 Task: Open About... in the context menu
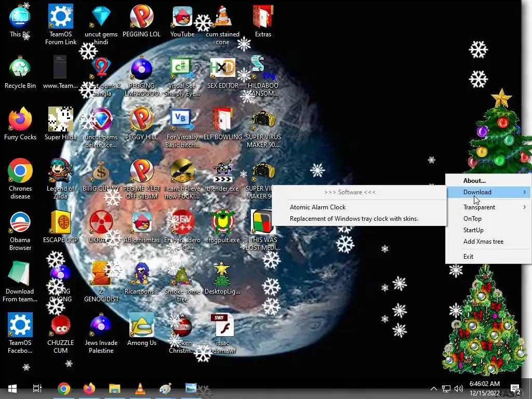coord(488,180)
